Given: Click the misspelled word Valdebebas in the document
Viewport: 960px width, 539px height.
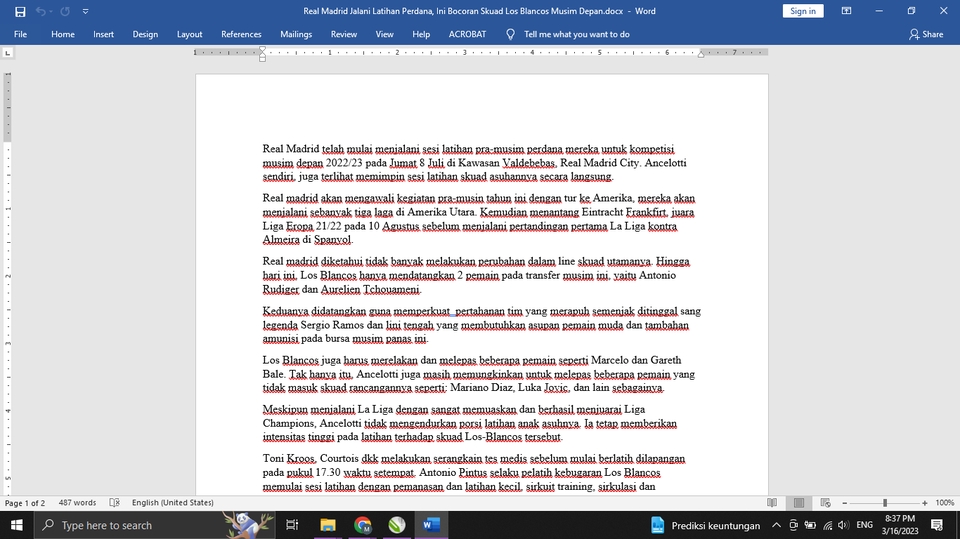Looking at the screenshot, I should pos(529,163).
